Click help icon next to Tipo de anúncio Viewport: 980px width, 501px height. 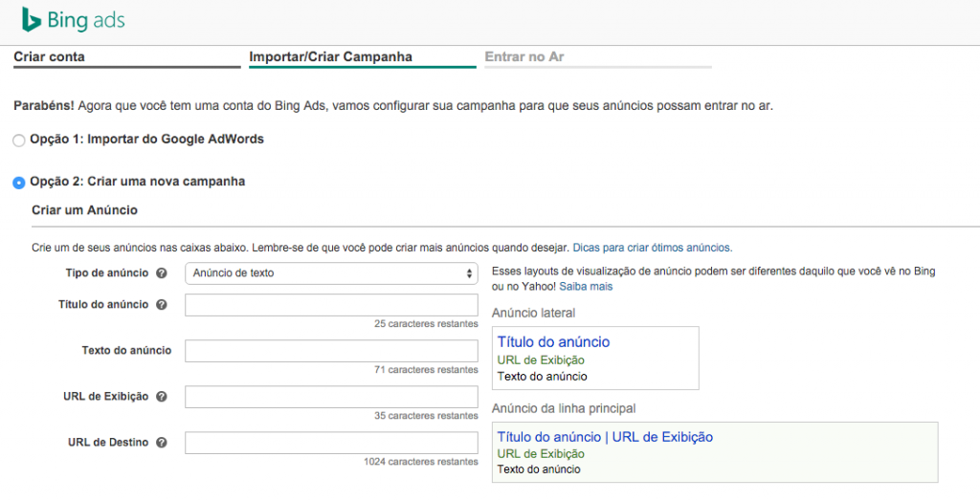point(162,273)
